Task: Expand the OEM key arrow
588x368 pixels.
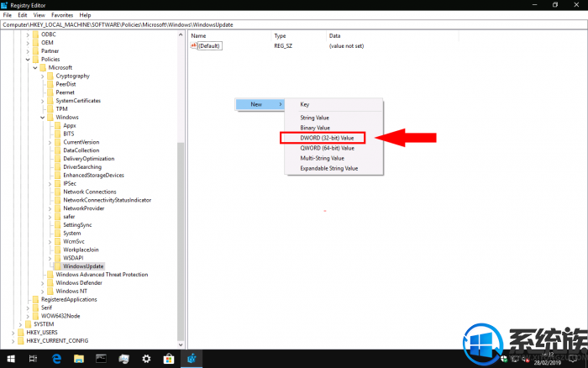Action: (28, 43)
